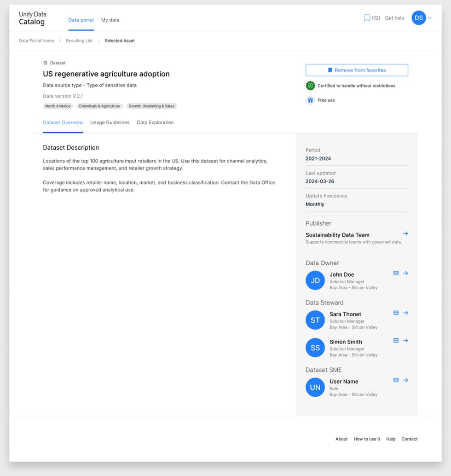Image resolution: width=451 pixels, height=476 pixels.
Task: Open the My data tab
Action: click(110, 20)
